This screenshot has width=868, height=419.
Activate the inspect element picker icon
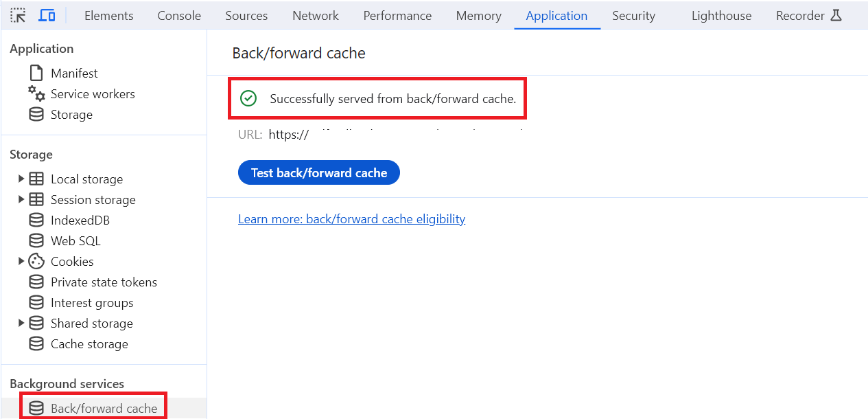[19, 15]
